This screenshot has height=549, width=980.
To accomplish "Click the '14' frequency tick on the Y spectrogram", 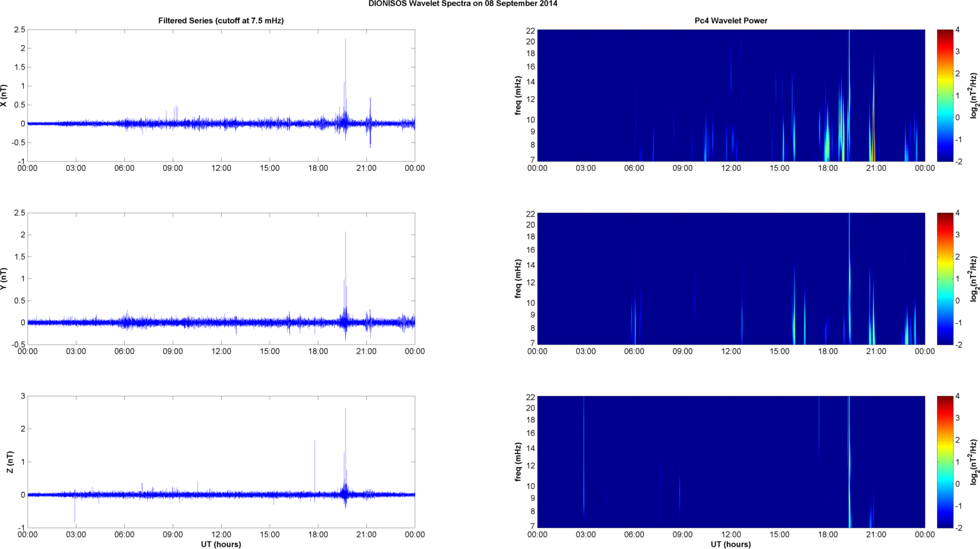I will 530,265.
